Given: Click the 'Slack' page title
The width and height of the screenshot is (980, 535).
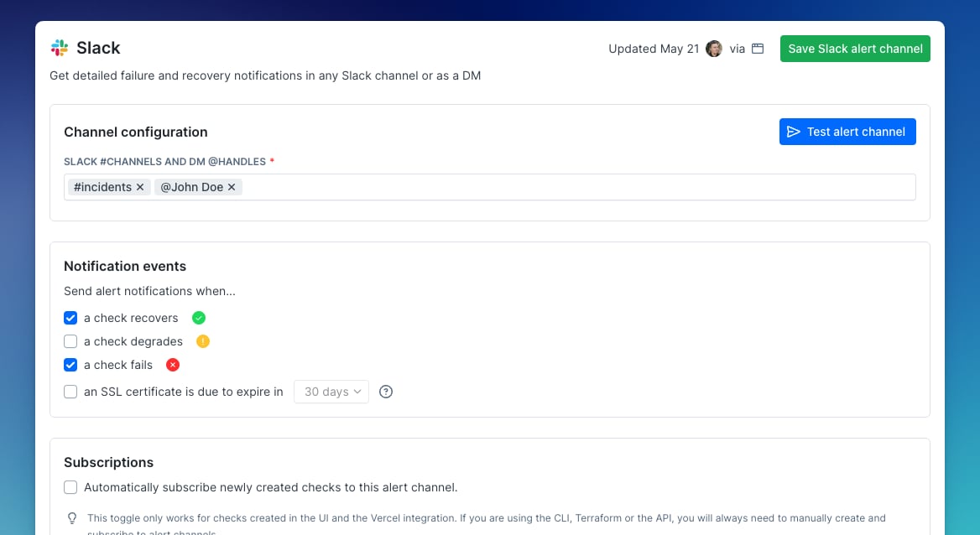Looking at the screenshot, I should pos(98,48).
